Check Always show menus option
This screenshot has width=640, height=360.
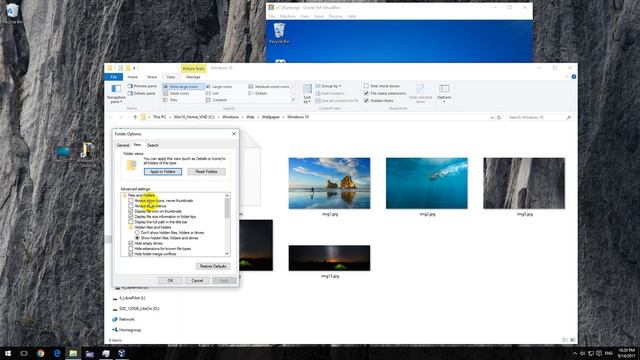(x=131, y=206)
